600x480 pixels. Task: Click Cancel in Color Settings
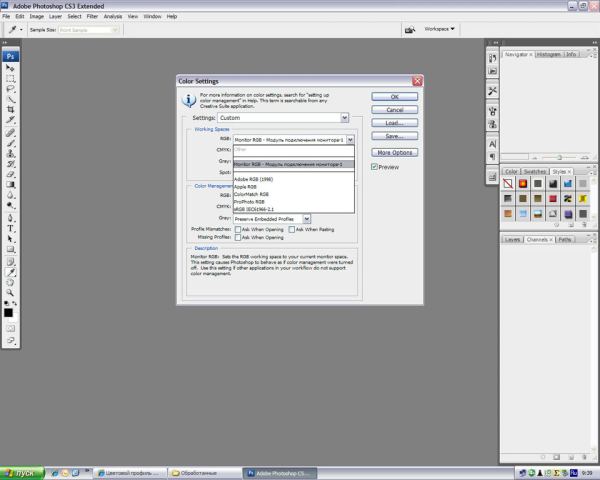click(x=395, y=110)
